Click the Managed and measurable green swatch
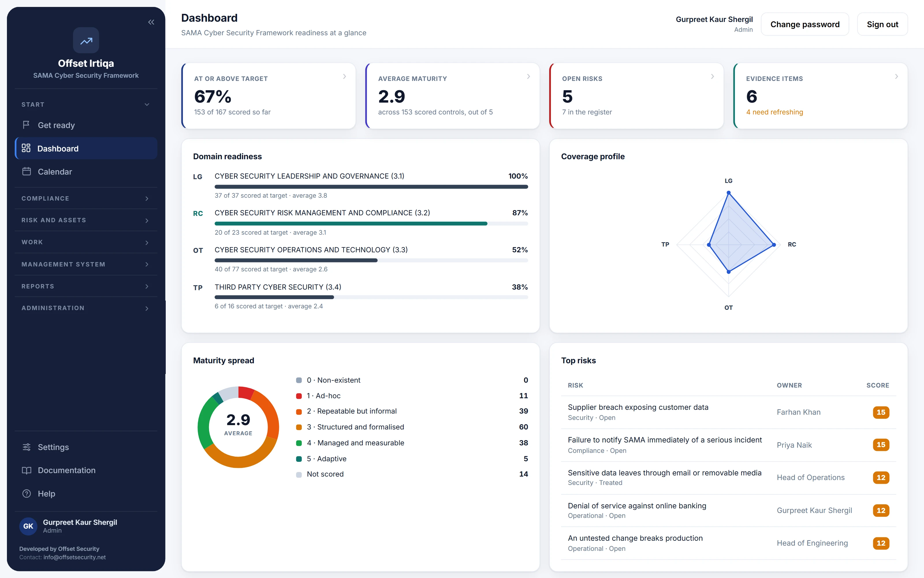This screenshot has width=924, height=578. pos(299,443)
